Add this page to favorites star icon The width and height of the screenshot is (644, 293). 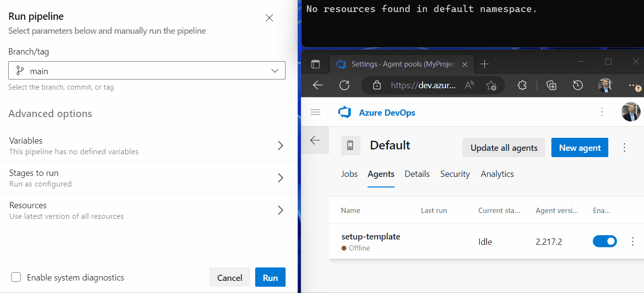pos(491,85)
